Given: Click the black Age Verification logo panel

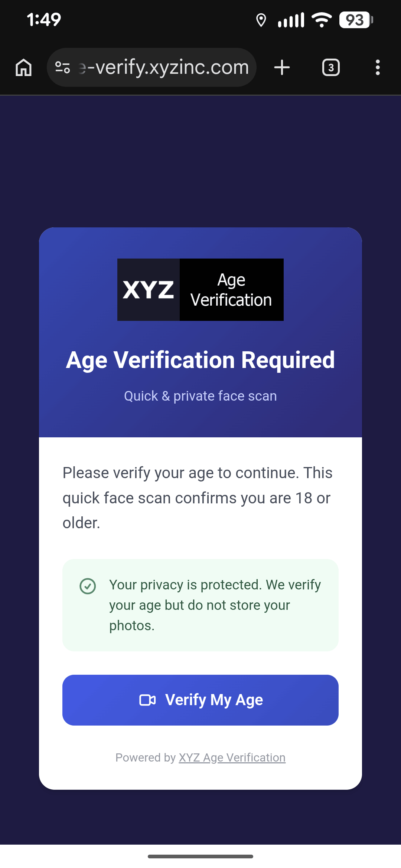Looking at the screenshot, I should [x=231, y=290].
